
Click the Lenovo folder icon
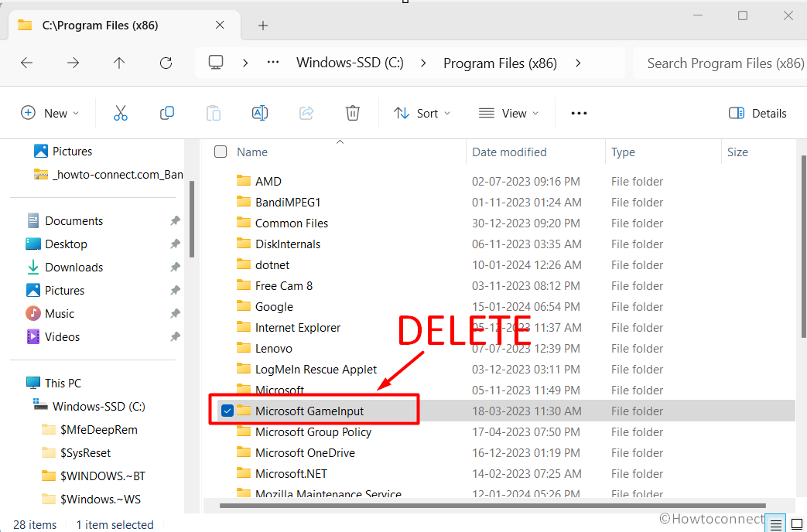[244, 348]
